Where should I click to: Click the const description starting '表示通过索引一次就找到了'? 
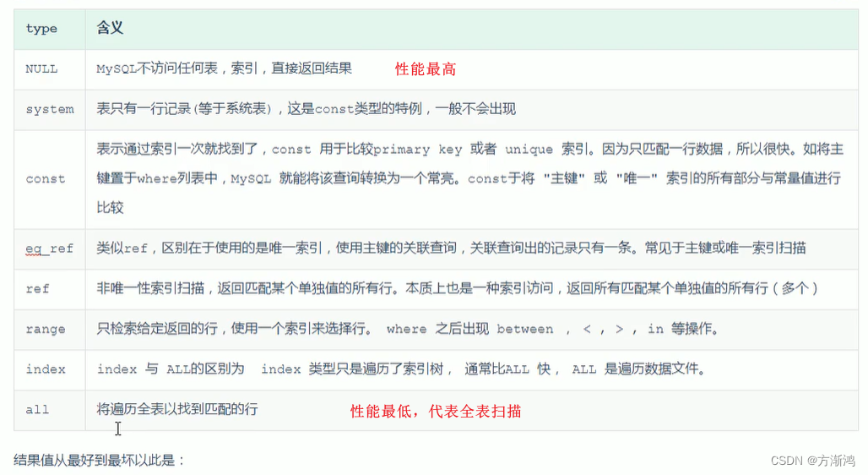pos(470,178)
